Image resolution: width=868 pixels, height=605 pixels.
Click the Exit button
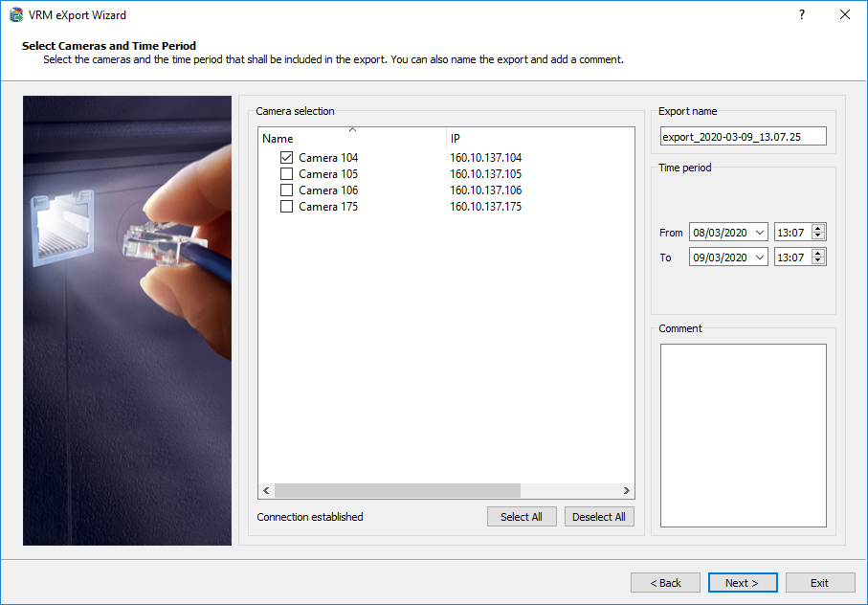[x=819, y=583]
